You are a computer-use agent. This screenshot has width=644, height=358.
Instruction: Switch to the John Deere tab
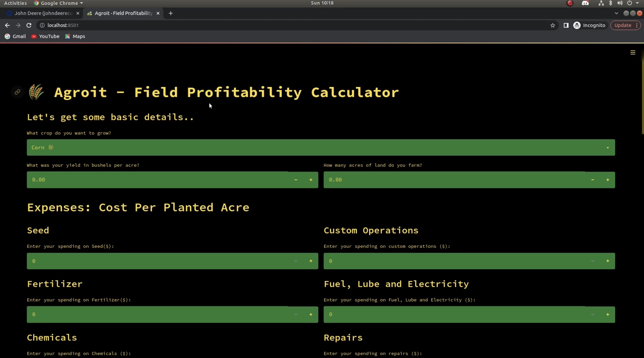tap(43, 13)
